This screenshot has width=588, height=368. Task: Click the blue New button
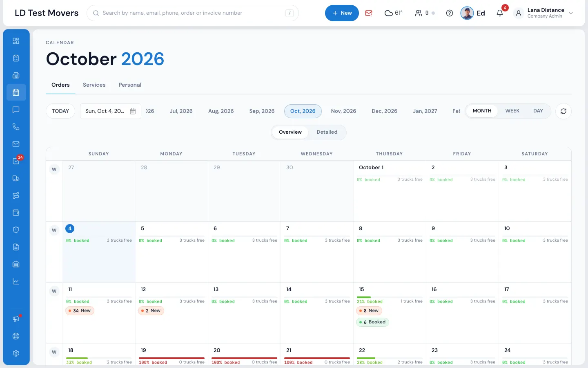tap(342, 13)
